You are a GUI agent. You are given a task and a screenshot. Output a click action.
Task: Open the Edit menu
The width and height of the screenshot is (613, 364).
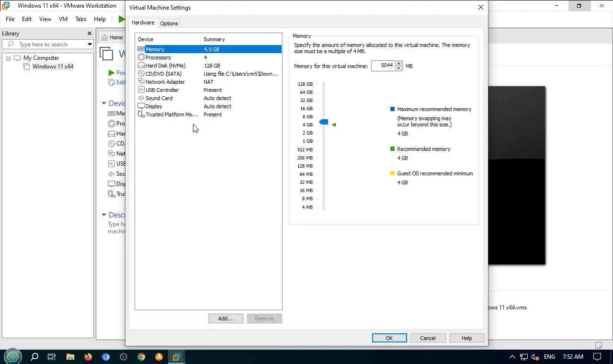point(27,19)
